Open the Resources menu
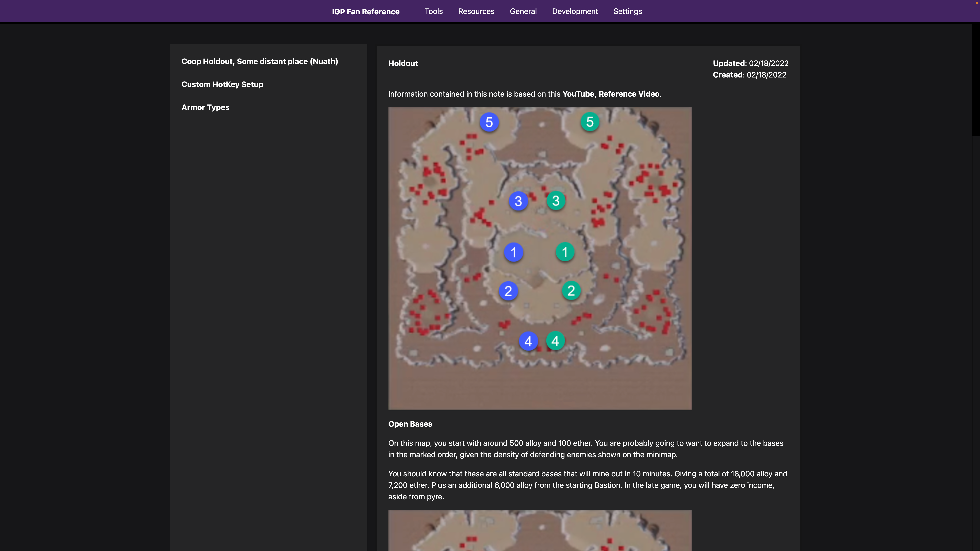Image resolution: width=980 pixels, height=551 pixels. click(476, 11)
